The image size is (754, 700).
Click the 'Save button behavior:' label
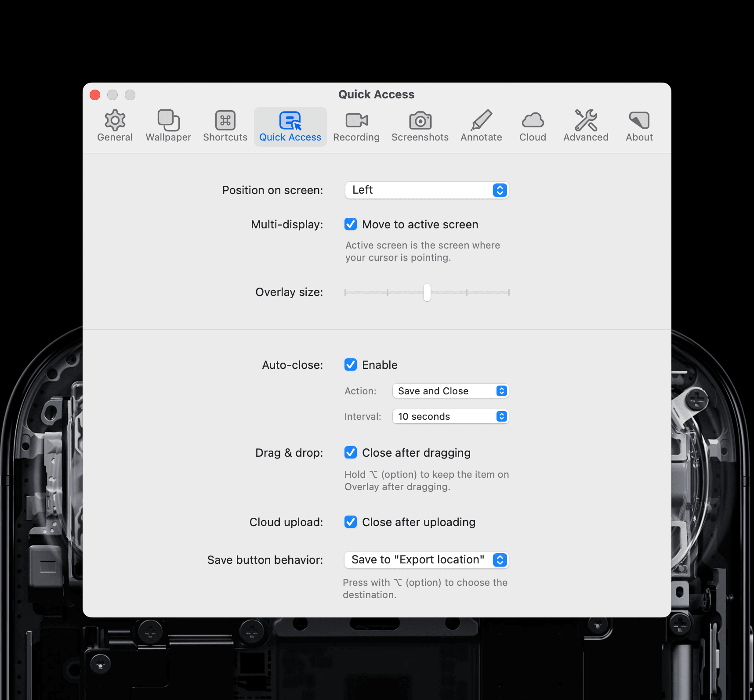265,560
